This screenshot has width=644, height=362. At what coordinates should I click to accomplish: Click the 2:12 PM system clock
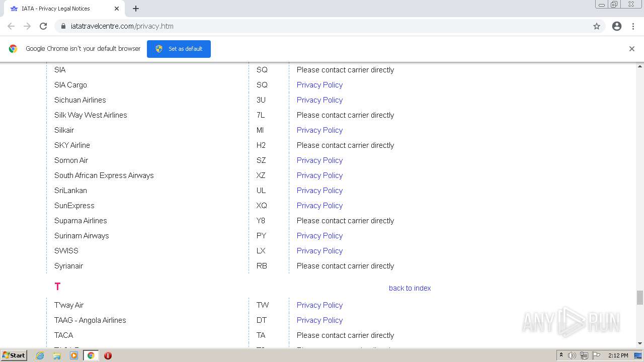click(x=618, y=355)
